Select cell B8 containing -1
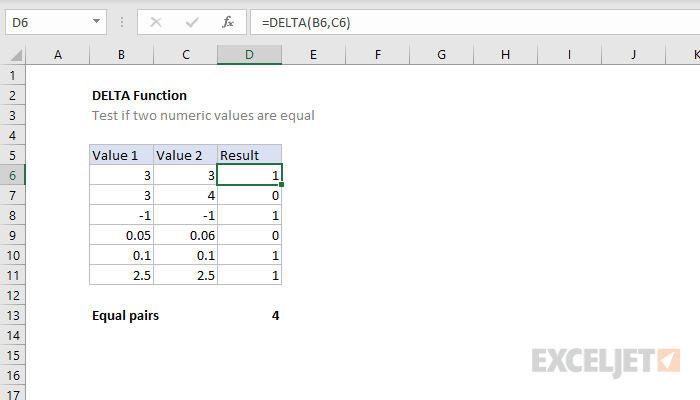This screenshot has height=400, width=700. click(x=121, y=215)
